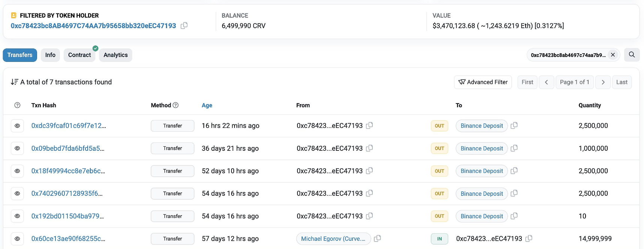Open transaction hash 0x09bebd7fda6bfd5a5
The image size is (644, 249).
(x=68, y=148)
